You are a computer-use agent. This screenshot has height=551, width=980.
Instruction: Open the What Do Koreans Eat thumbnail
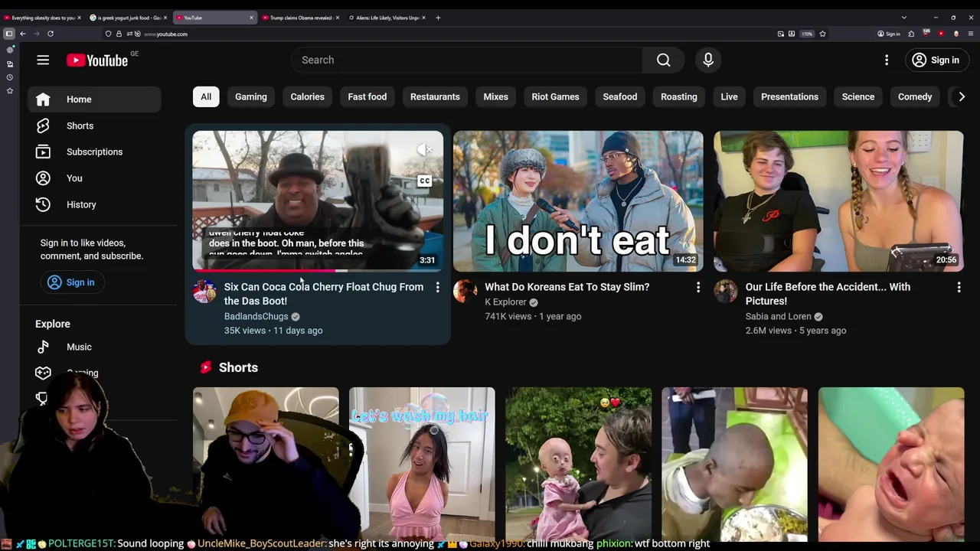tap(578, 201)
